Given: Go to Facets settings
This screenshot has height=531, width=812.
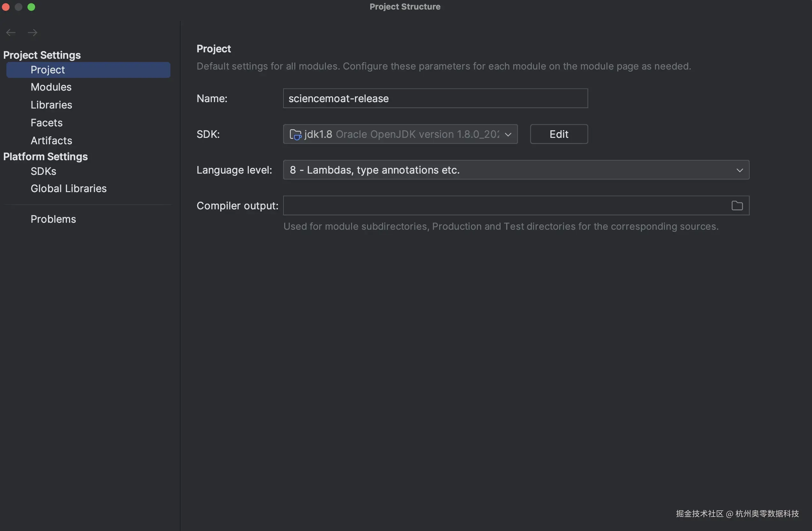Looking at the screenshot, I should 47,123.
